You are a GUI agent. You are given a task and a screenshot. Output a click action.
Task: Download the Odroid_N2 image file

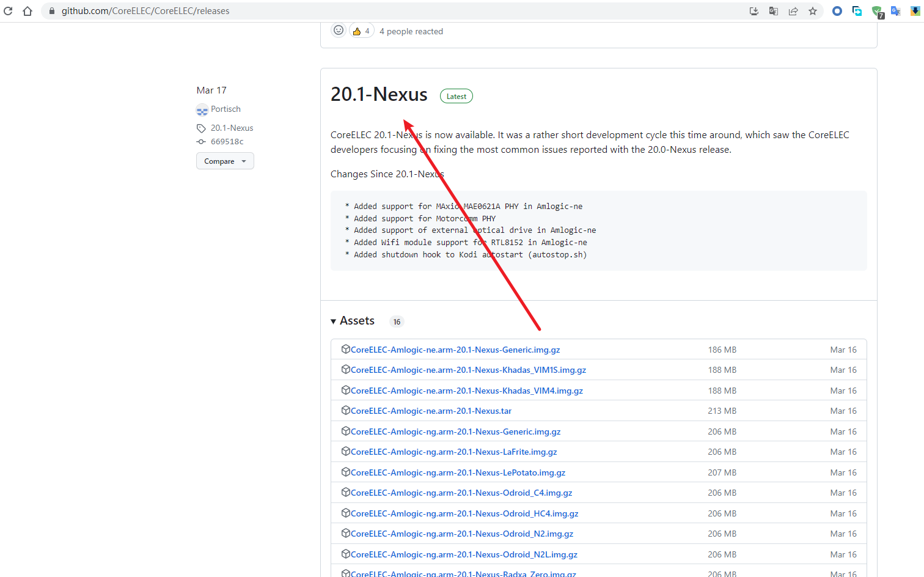(461, 534)
